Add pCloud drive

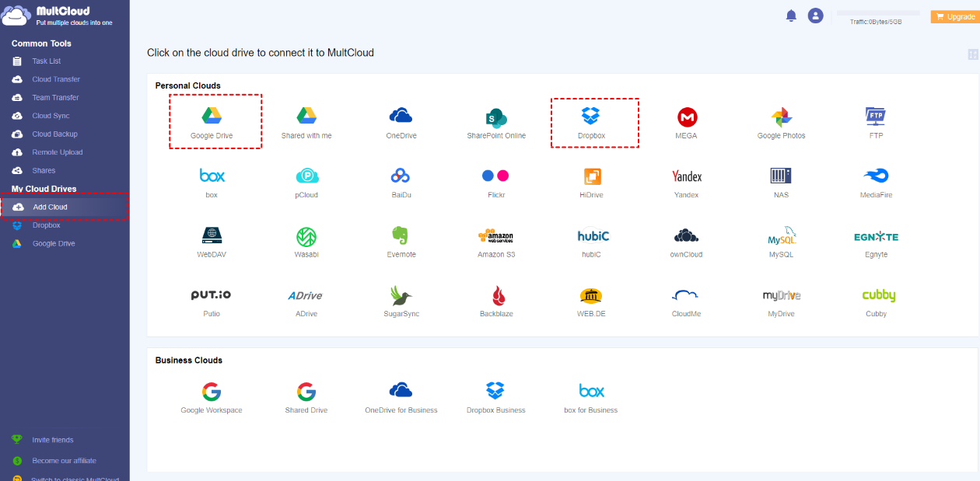coord(306,183)
